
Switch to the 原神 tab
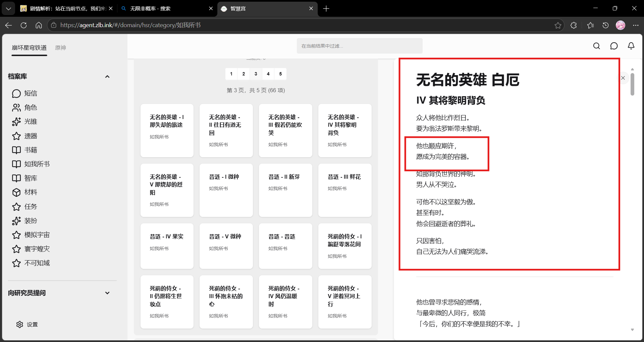60,48
